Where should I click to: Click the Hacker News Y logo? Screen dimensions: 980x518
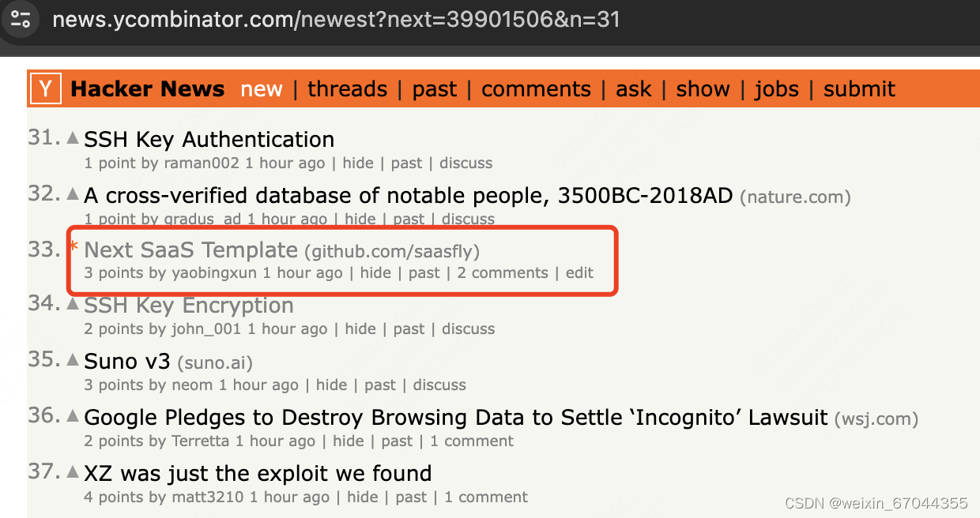tap(44, 88)
